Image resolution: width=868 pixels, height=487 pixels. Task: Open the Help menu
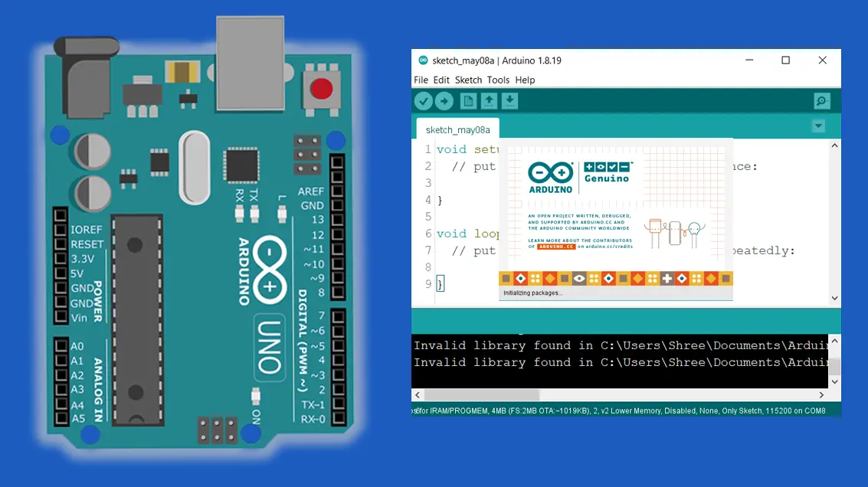pos(525,80)
